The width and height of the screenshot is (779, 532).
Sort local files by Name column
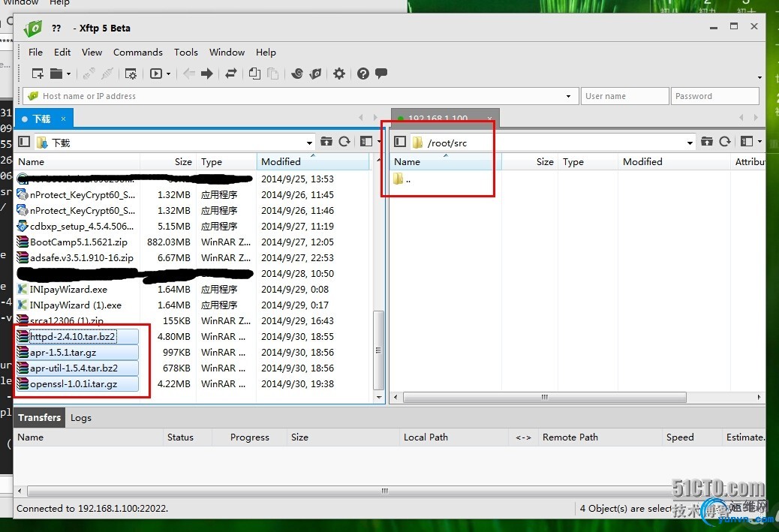click(77, 162)
